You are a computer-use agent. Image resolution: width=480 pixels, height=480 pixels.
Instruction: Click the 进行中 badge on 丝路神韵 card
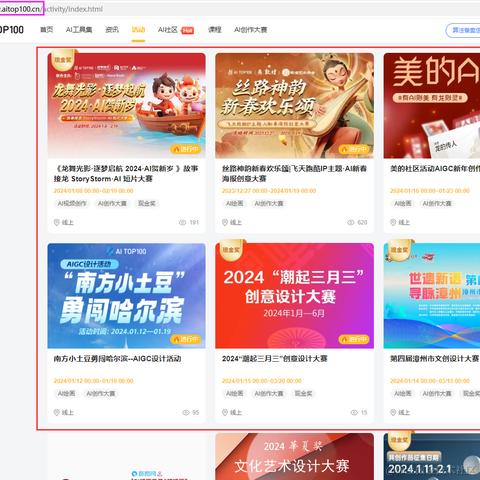[x=354, y=149]
